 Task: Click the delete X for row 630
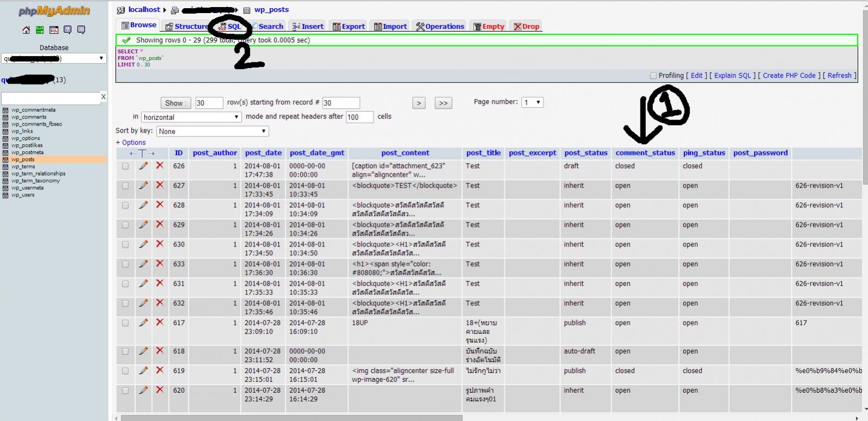coord(160,244)
